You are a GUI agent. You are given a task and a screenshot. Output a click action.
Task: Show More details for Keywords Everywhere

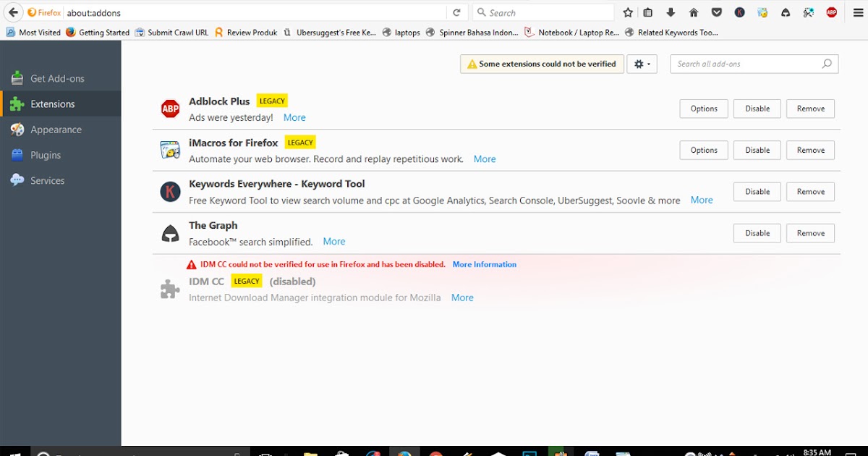coord(702,200)
